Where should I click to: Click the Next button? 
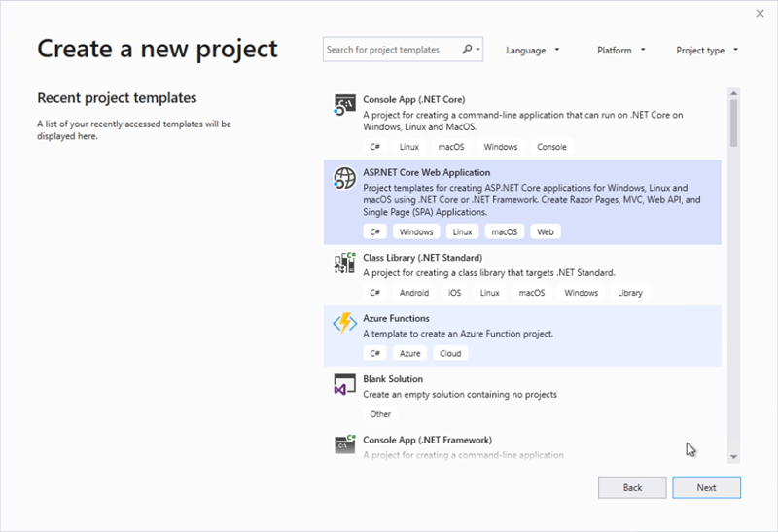coord(706,487)
